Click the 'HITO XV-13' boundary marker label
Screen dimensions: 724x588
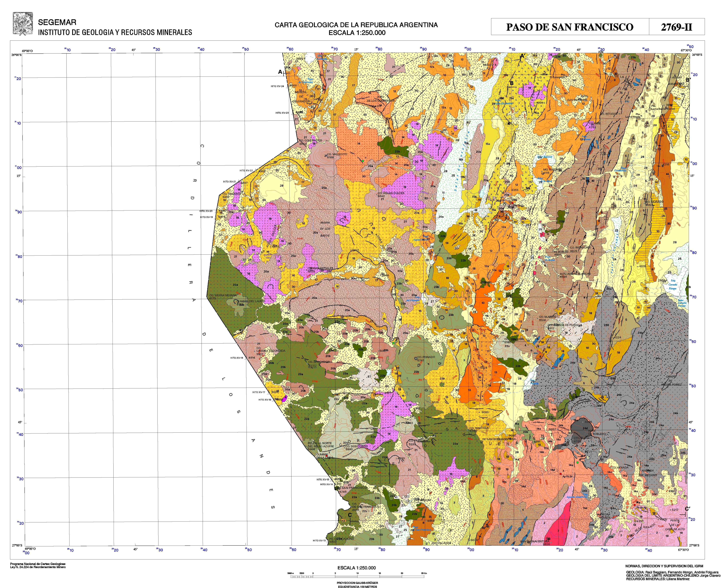319,541
